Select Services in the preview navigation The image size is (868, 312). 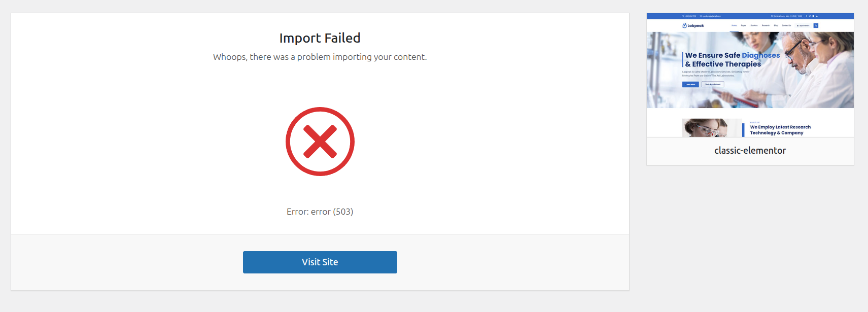pyautogui.click(x=754, y=25)
